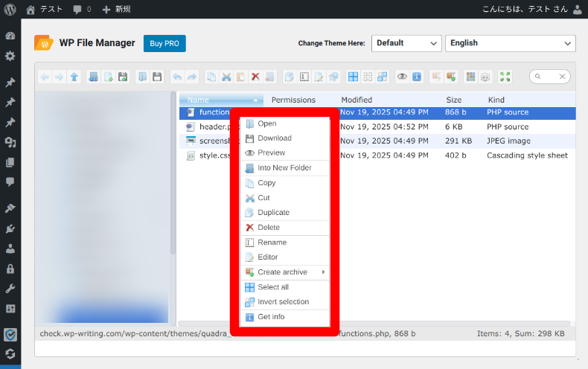The image size is (588, 369).
Task: Click the toolbar Rename icon
Action: [304, 77]
